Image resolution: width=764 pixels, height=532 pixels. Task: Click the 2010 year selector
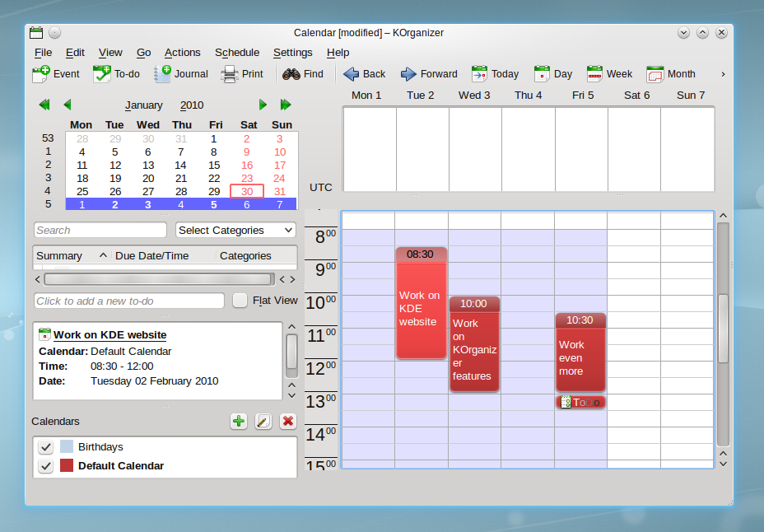[192, 105]
